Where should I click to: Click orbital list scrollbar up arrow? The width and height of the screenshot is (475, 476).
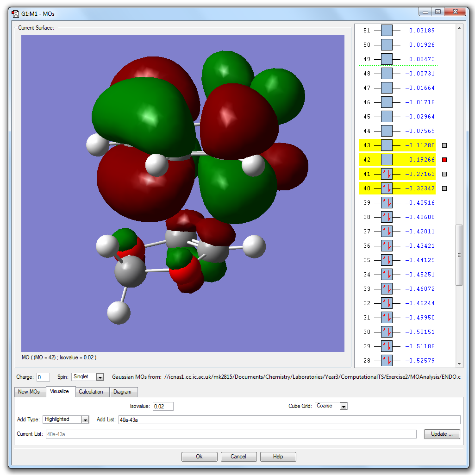click(x=459, y=28)
